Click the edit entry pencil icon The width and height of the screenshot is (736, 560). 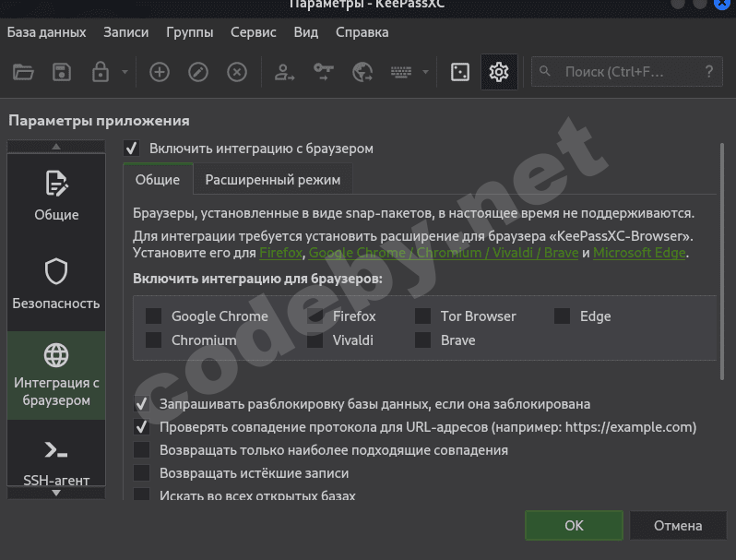coord(198,72)
